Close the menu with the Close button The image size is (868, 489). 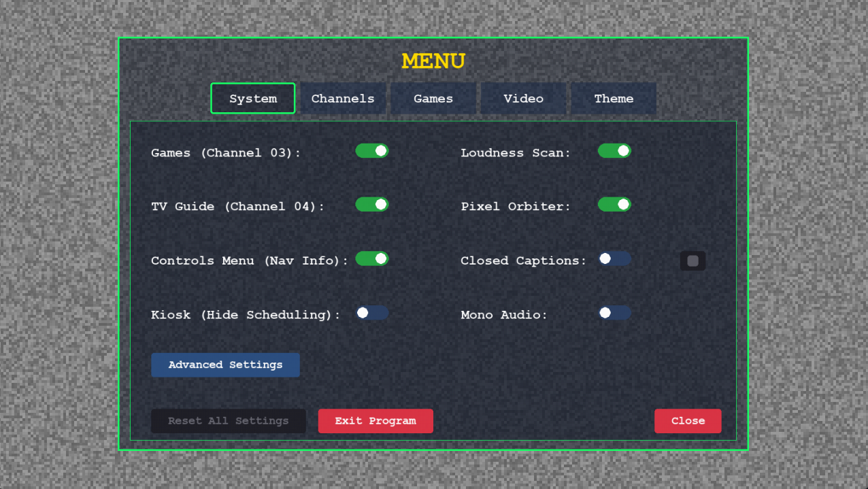click(x=688, y=421)
